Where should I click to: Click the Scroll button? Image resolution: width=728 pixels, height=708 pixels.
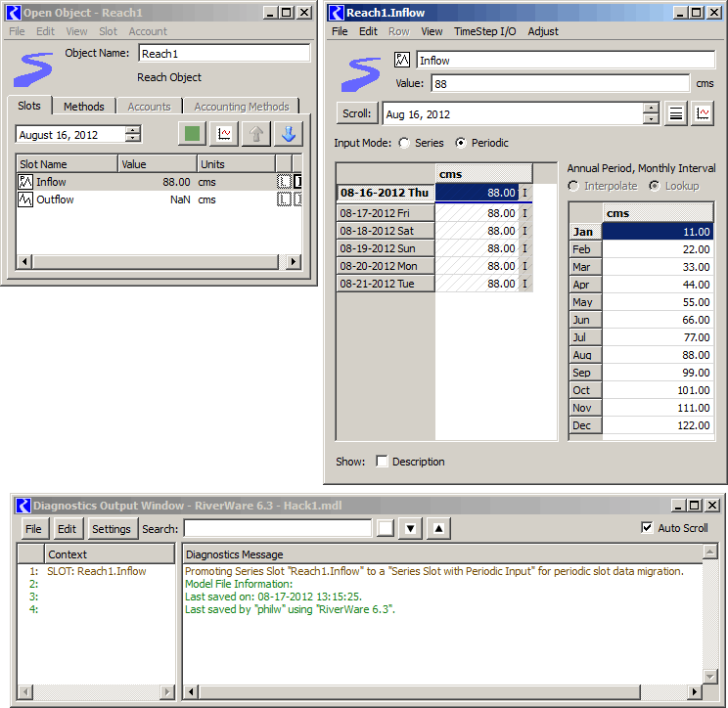coord(356,113)
